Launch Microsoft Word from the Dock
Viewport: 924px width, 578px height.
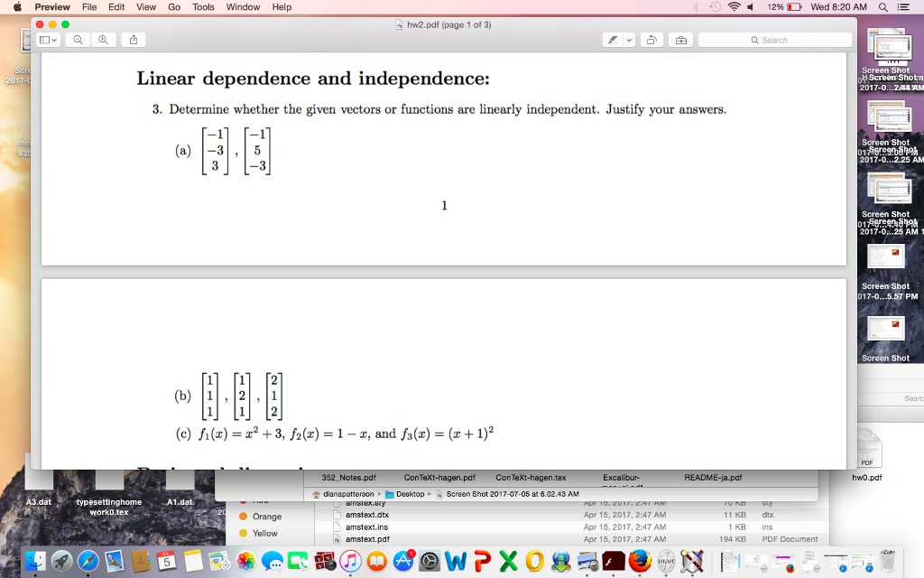454,560
